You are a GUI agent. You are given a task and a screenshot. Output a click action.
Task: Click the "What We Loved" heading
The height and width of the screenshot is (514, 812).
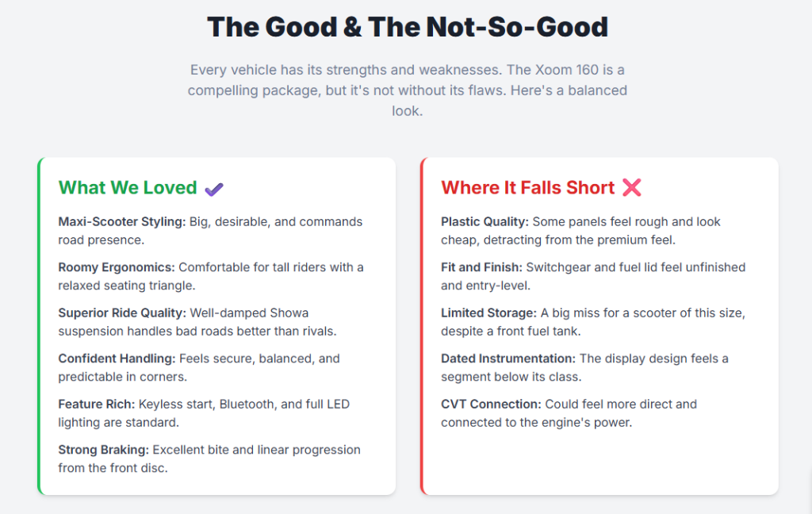[128, 188]
